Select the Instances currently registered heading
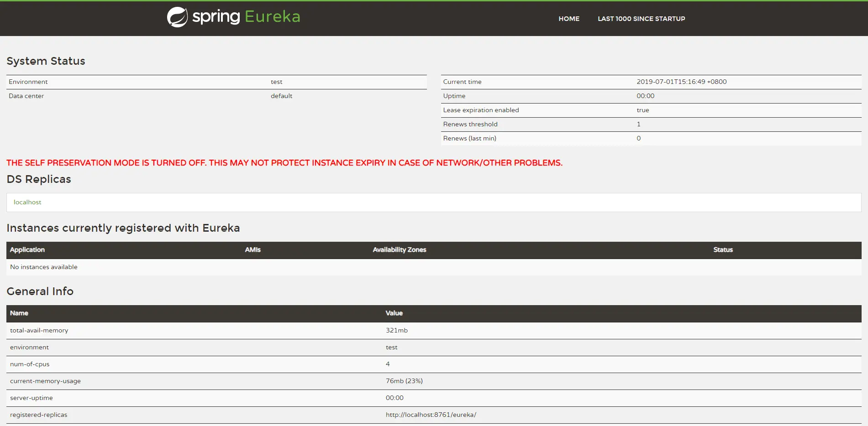The image size is (868, 426). tap(123, 228)
